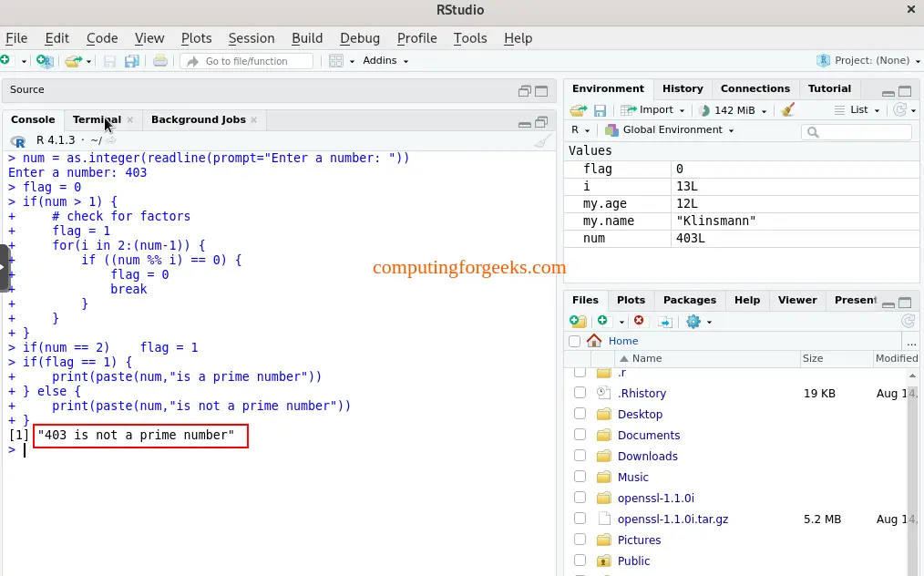Click the refresh file listing icon
Viewport: 924px width, 576px height.
pos(909,321)
